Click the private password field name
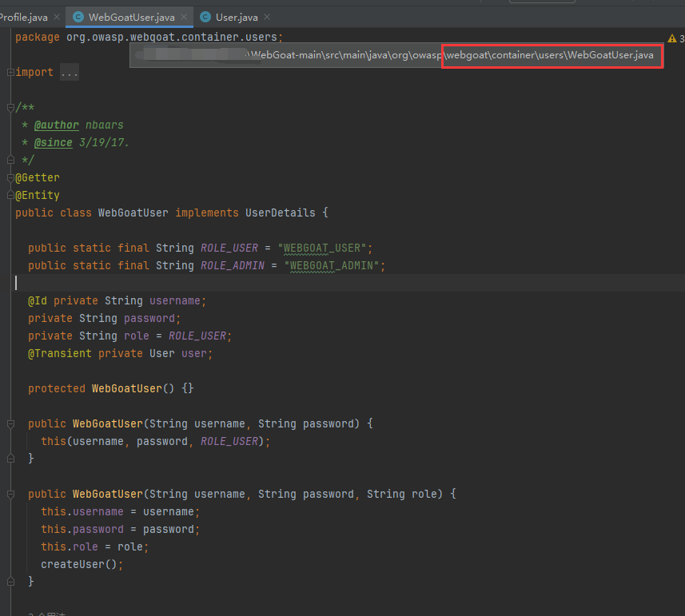This screenshot has width=685, height=616. (149, 318)
